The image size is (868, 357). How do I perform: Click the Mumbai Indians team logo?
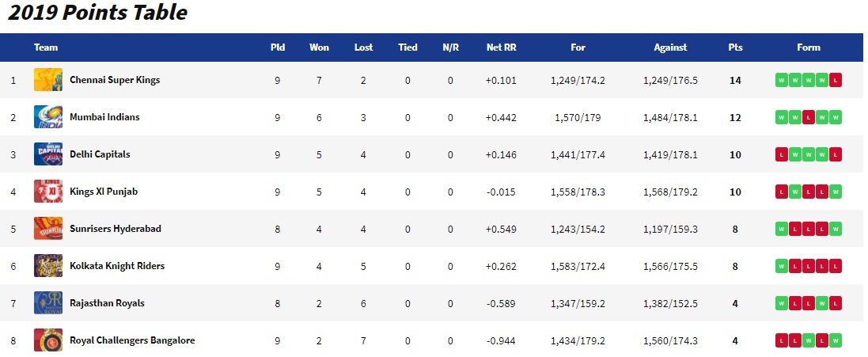click(48, 117)
